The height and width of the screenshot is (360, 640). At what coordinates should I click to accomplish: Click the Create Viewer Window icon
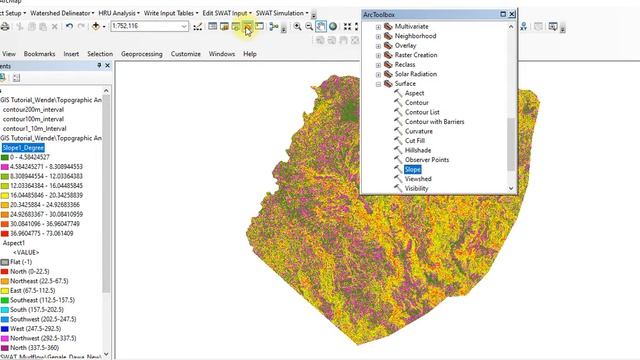tap(553, 27)
